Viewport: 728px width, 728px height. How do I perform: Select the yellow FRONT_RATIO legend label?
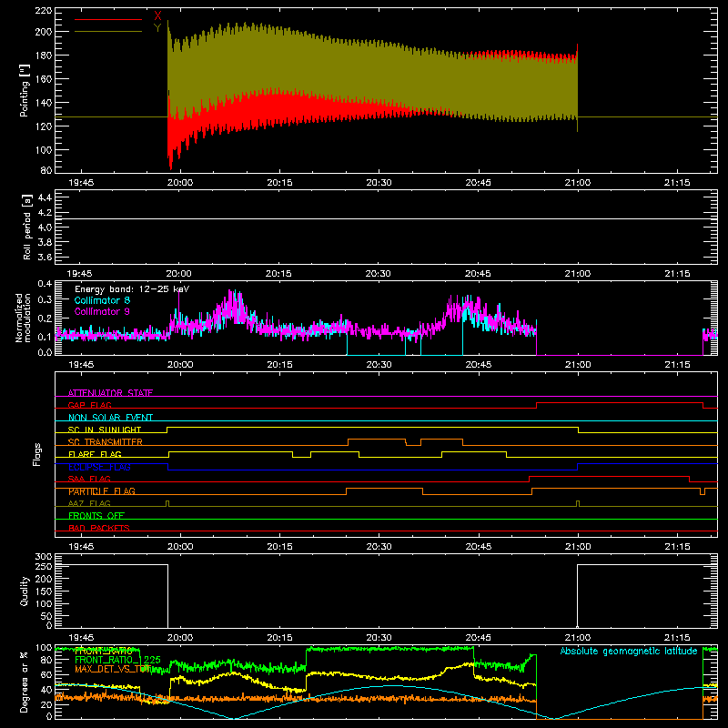coord(103,652)
